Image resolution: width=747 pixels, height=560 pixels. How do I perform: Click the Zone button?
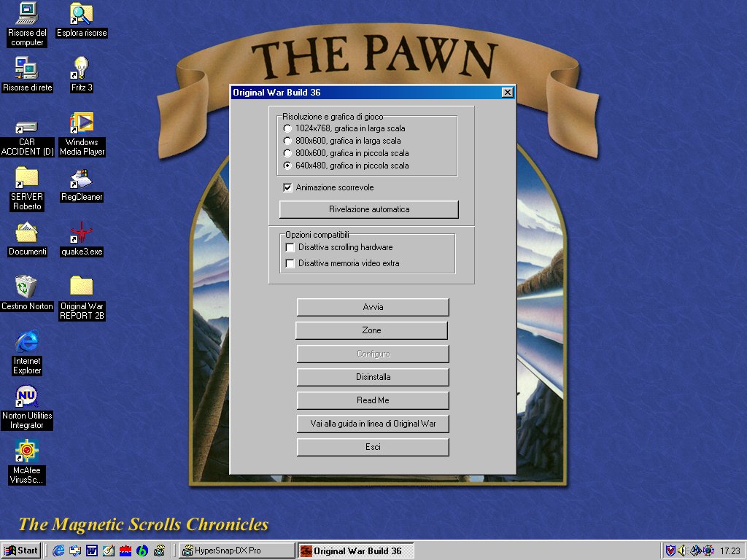(x=371, y=330)
